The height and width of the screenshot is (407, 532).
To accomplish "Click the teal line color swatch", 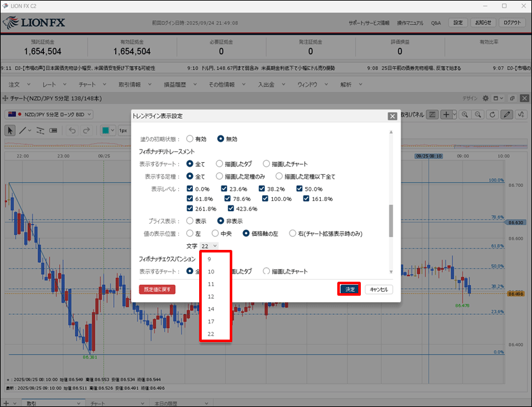I will pyautogui.click(x=106, y=130).
